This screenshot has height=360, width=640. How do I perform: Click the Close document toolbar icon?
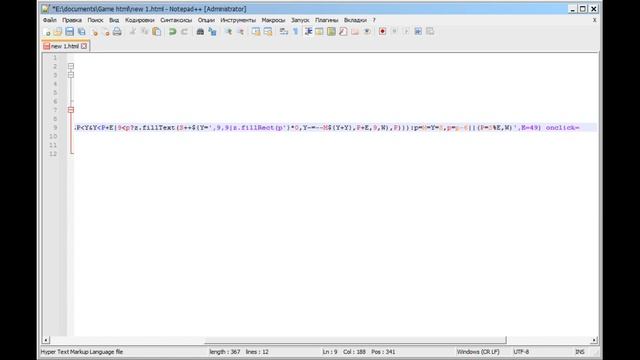[x=95, y=31]
